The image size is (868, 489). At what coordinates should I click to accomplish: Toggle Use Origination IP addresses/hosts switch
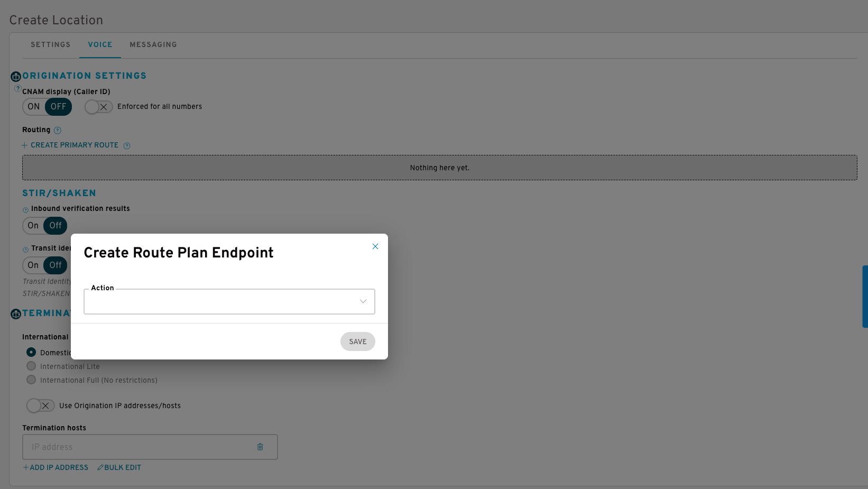click(x=41, y=405)
